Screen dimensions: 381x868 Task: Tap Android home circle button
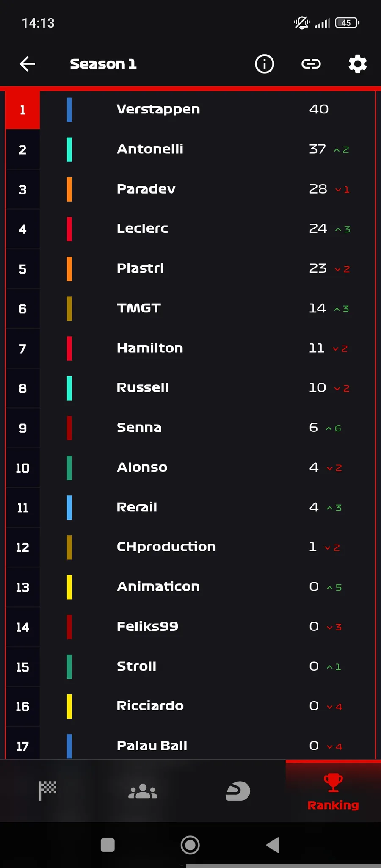click(190, 845)
